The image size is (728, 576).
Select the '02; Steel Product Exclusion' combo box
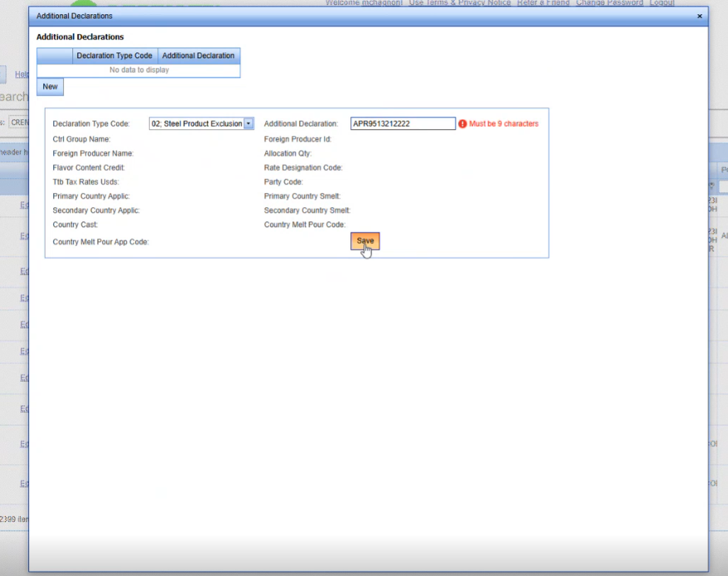point(196,123)
